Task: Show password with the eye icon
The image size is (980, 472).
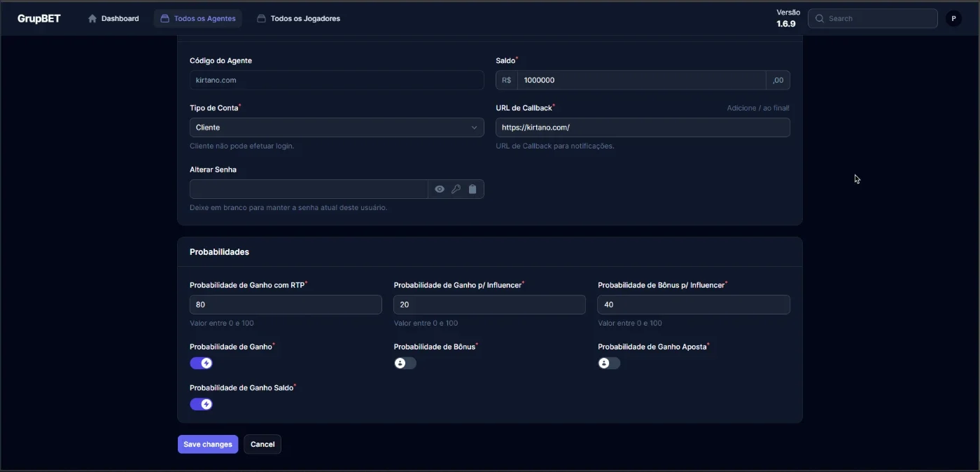Action: 440,189
